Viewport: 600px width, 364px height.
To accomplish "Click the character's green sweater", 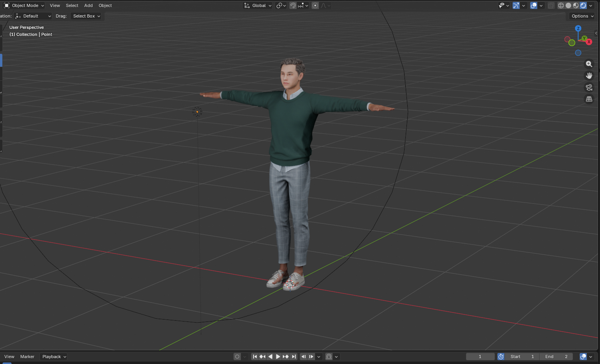I will [x=291, y=128].
